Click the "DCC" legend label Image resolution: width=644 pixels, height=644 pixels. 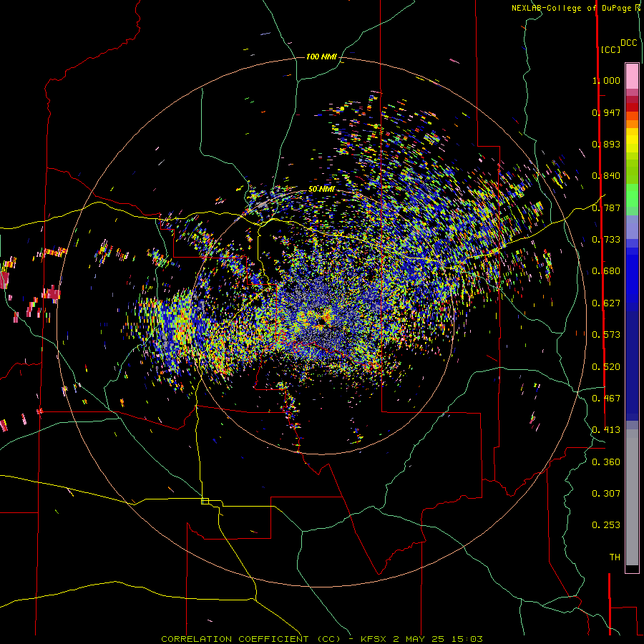pos(629,43)
